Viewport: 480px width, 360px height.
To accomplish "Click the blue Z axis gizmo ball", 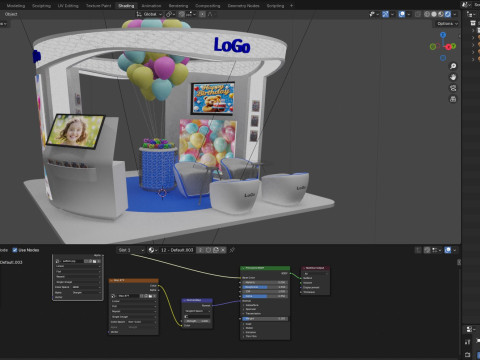I will coord(443,35).
